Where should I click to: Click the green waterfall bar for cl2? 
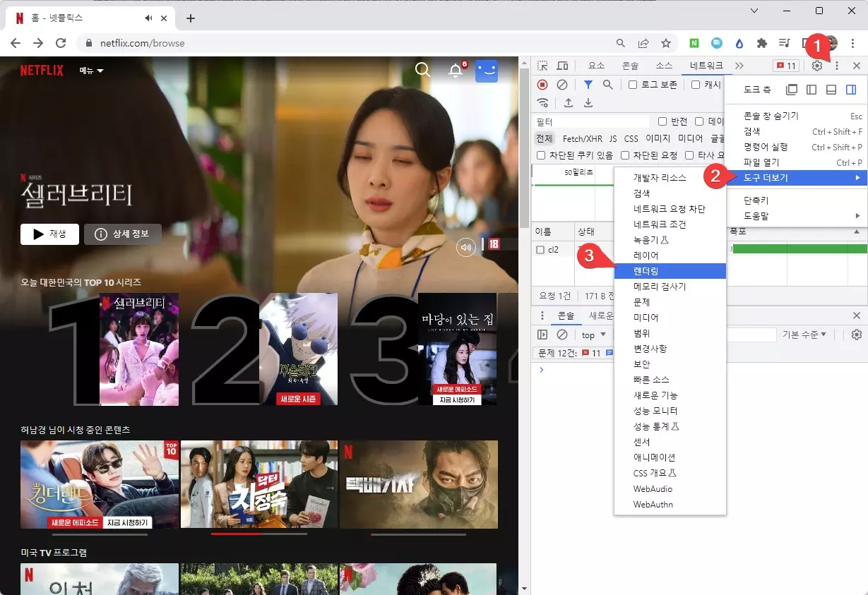(x=799, y=249)
